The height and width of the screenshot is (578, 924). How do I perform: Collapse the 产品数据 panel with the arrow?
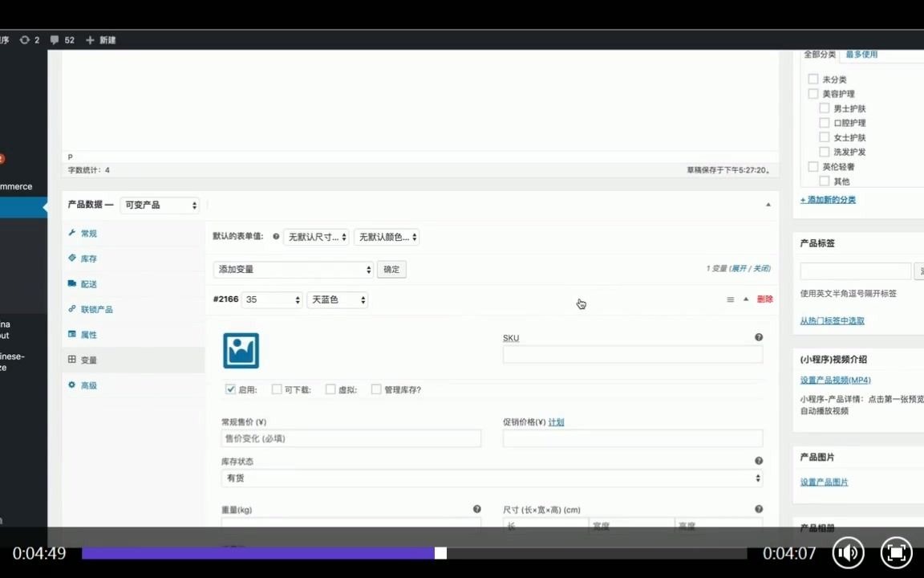click(x=768, y=205)
